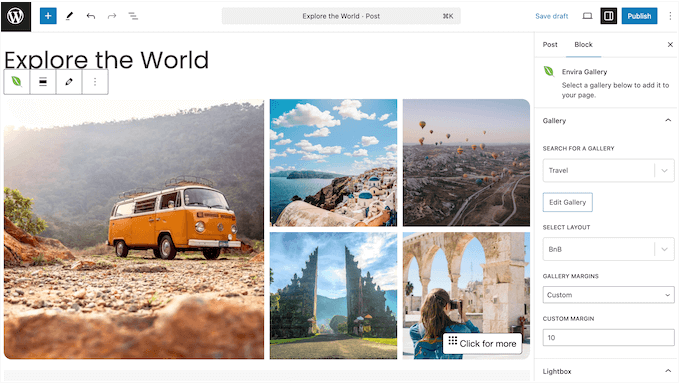
Task: Click the Envira leaf block icon in block toolbar
Action: pos(16,82)
